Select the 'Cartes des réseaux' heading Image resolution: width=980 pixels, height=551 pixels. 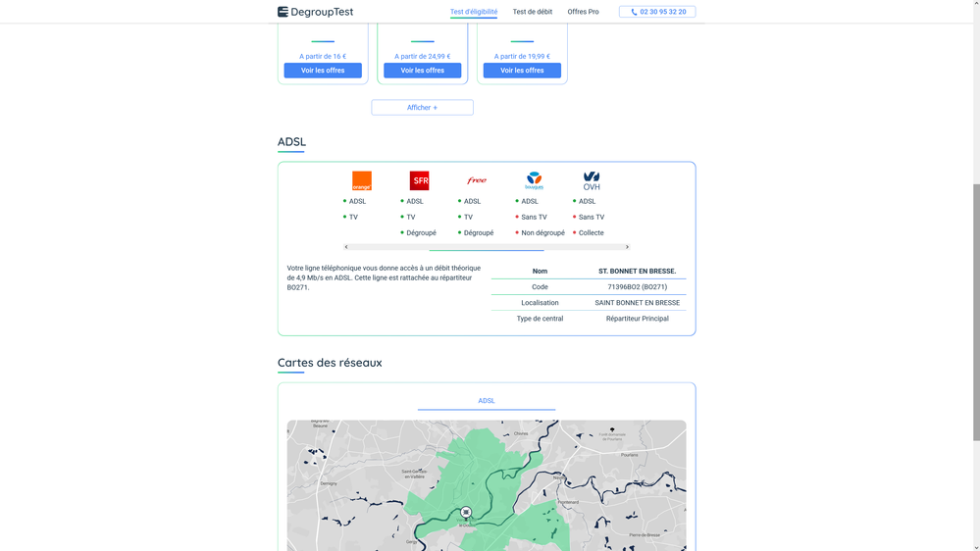pos(330,363)
